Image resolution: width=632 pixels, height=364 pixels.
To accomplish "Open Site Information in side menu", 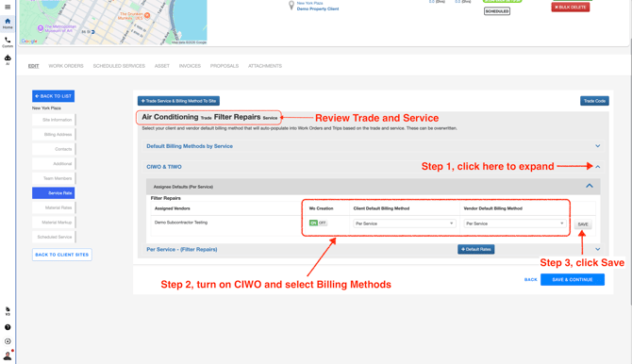I will [54, 120].
